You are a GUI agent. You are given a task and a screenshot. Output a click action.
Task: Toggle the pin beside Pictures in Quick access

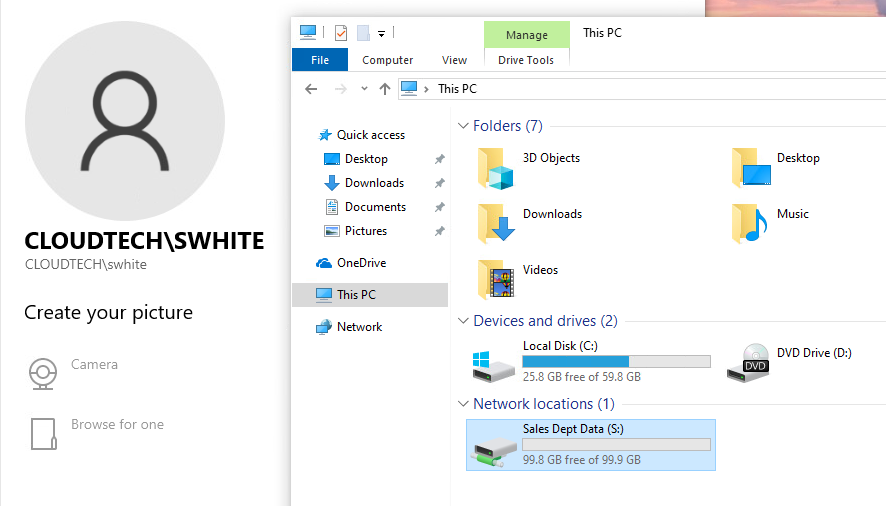pyautogui.click(x=439, y=232)
